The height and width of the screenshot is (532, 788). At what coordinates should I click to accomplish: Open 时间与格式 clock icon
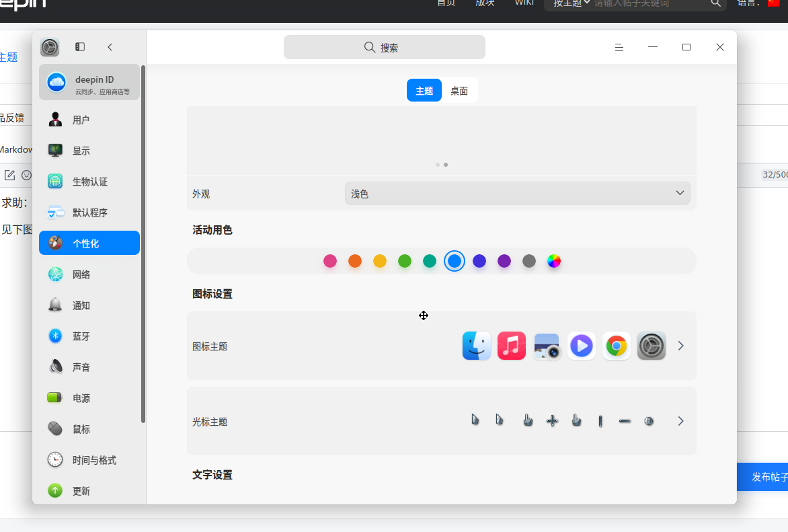[x=55, y=459]
